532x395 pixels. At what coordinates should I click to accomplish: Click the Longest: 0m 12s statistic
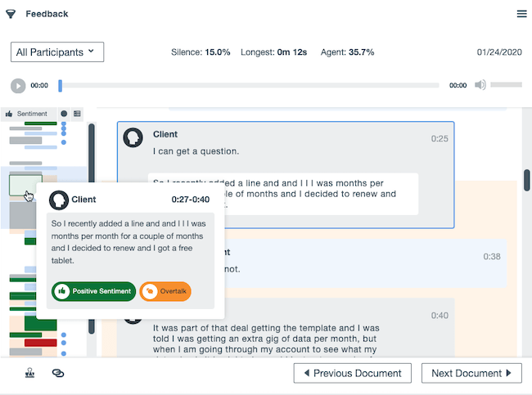(x=274, y=52)
